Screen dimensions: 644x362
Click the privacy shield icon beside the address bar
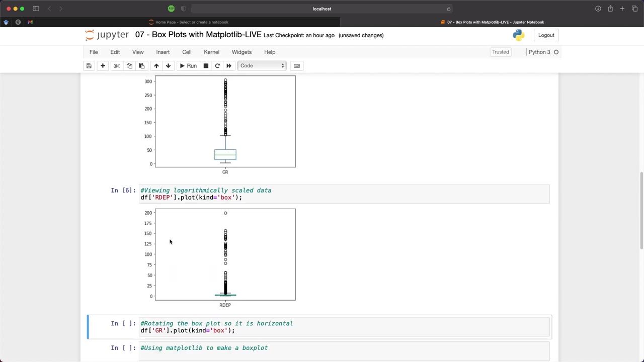point(183,9)
